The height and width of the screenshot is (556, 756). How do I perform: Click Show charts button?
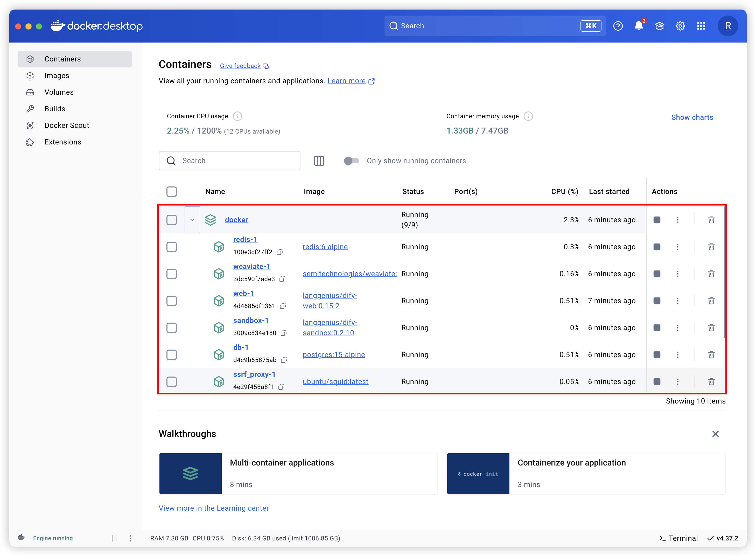[694, 117]
